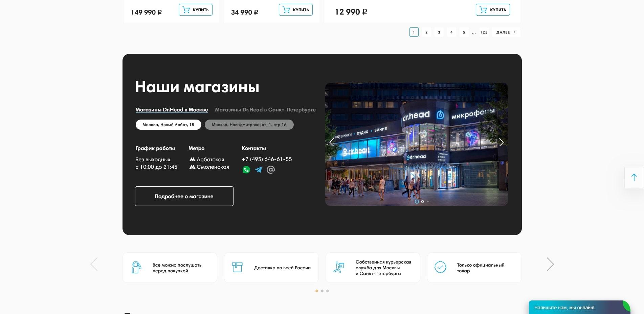This screenshot has height=314, width=644.
Task: Switch to the Moscow stores tab
Action: pos(172,110)
